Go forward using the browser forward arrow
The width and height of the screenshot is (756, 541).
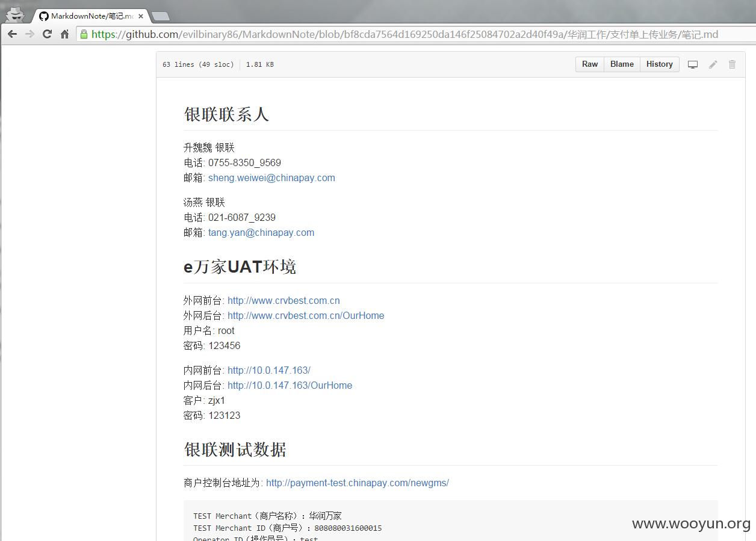[29, 34]
